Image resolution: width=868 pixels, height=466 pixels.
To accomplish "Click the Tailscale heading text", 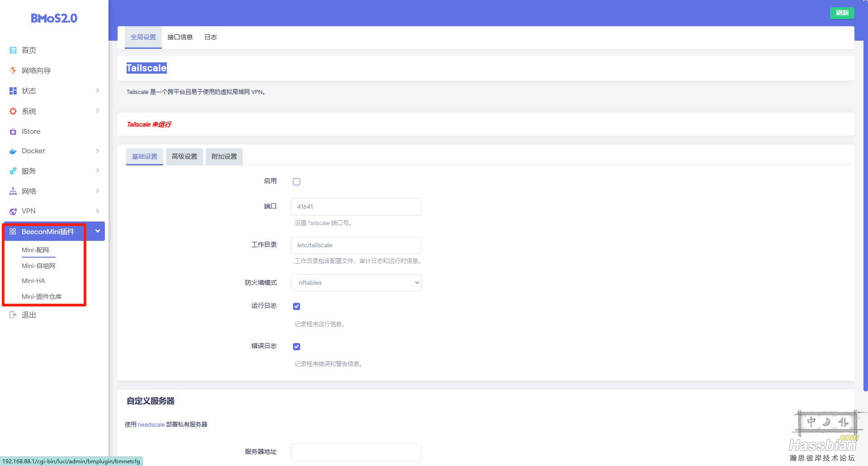I will 146,68.
